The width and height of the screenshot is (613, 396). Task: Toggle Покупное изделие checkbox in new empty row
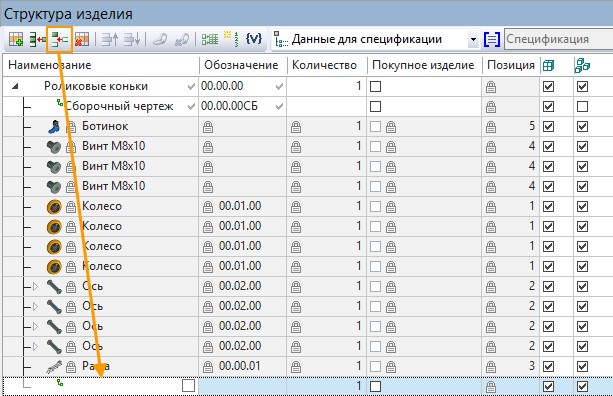click(375, 386)
